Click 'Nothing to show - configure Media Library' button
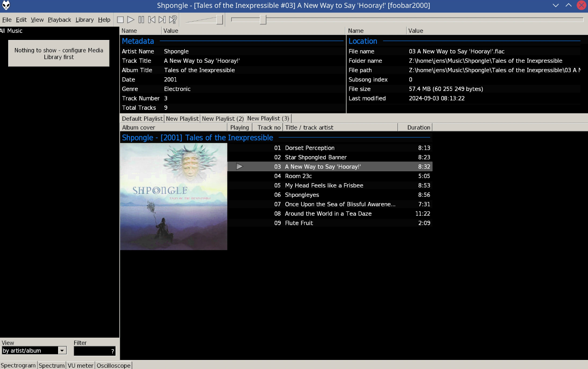 [59, 53]
